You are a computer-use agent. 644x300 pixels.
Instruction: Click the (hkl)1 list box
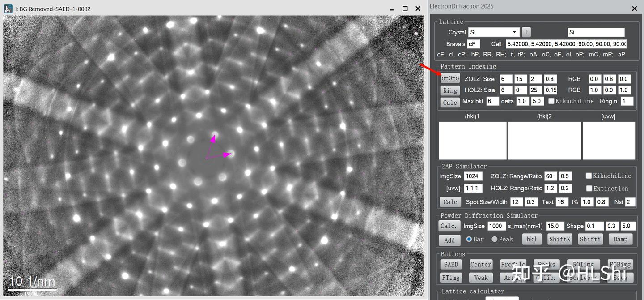coord(473,141)
